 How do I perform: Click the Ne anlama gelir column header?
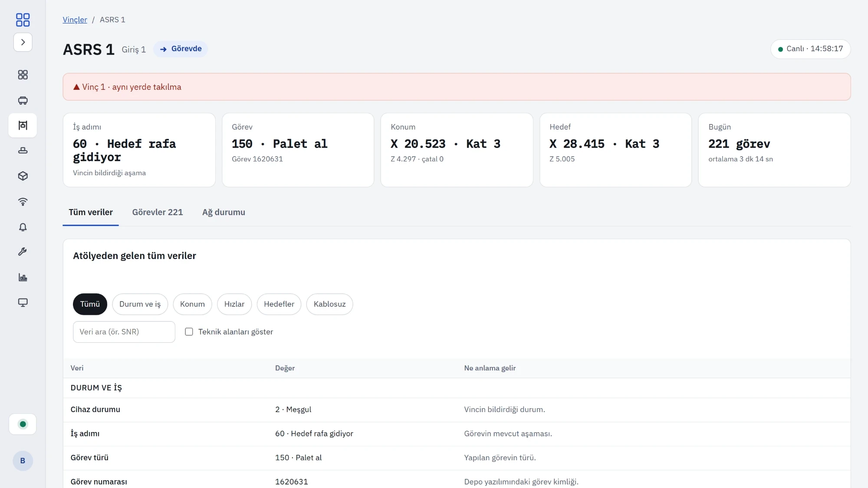(490, 368)
